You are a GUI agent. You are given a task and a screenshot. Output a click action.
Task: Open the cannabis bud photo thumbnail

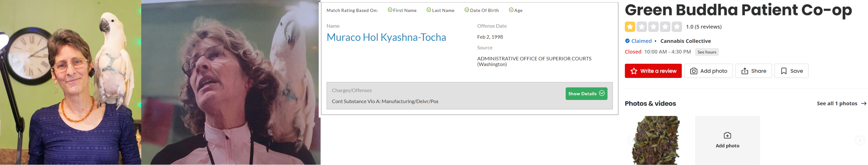coord(656,140)
